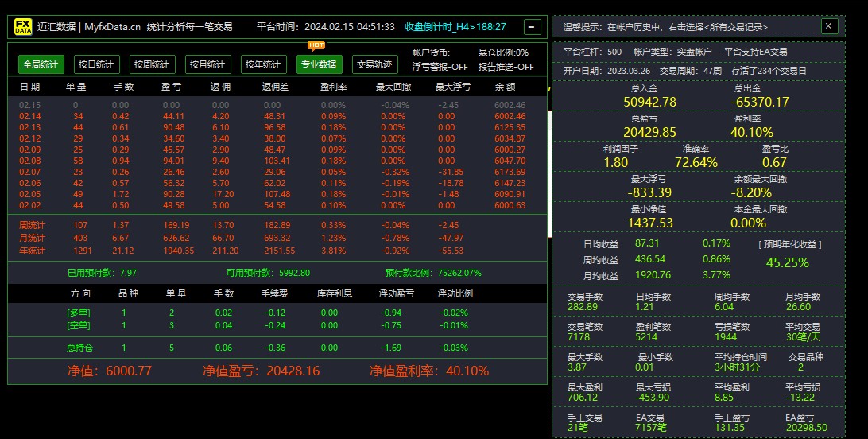Screen dimensions: 868x439
Task: Select the 02.13 date row
Action: pyautogui.click(x=277, y=127)
